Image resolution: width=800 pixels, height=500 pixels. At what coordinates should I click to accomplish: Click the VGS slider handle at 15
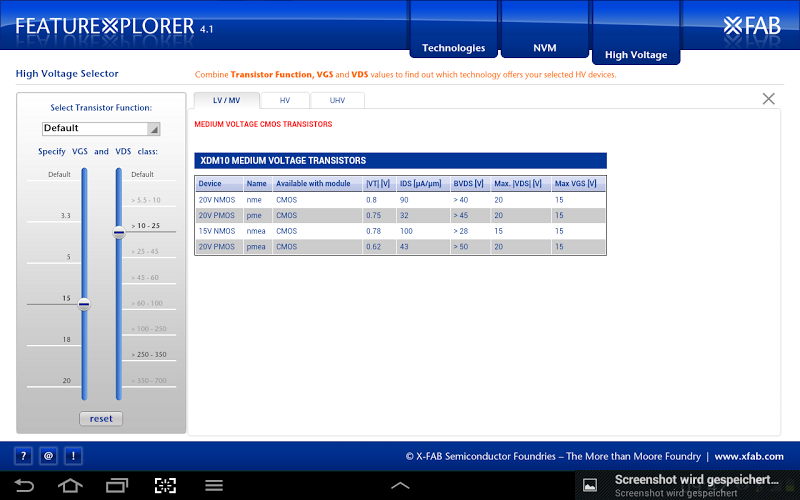(84, 305)
